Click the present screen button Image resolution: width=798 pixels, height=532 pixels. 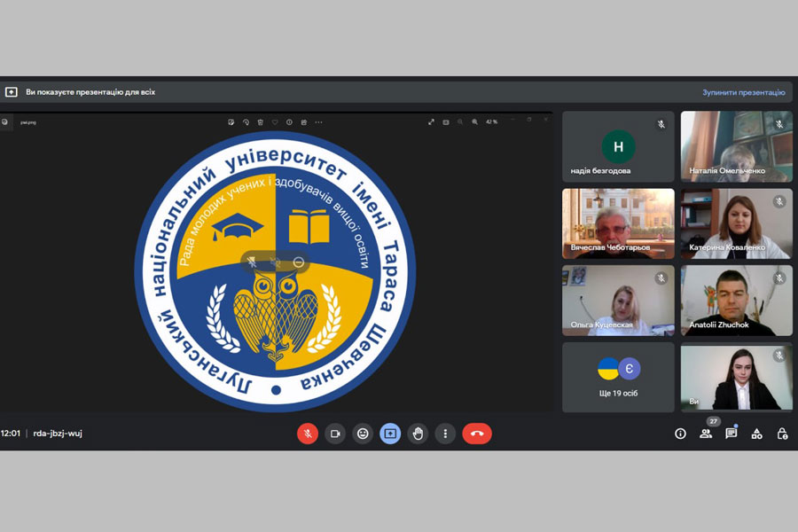pos(390,434)
